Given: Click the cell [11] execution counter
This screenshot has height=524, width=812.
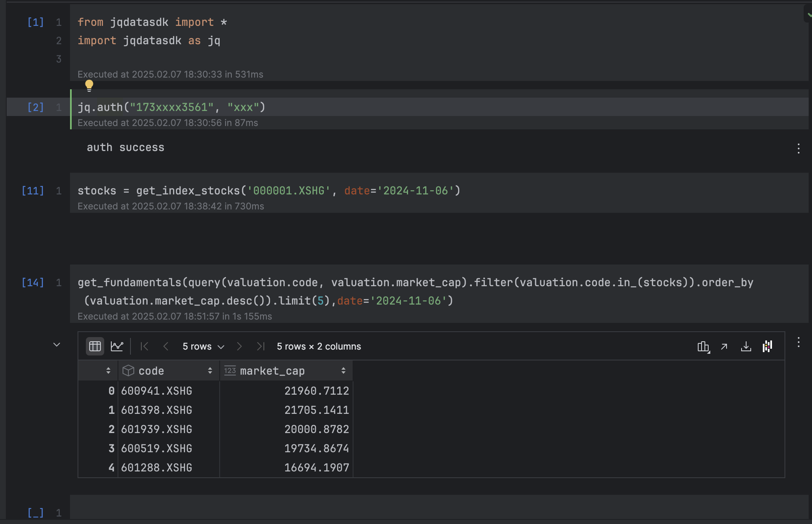Looking at the screenshot, I should pos(33,191).
